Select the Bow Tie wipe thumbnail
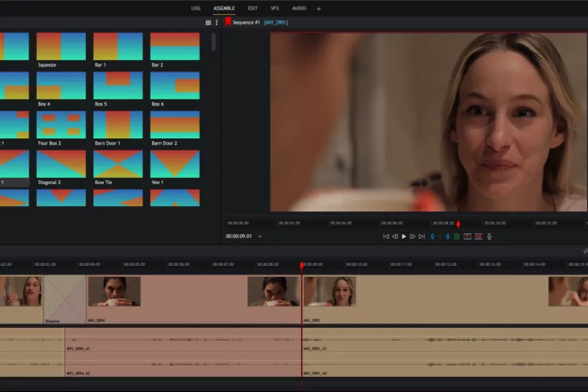The height and width of the screenshot is (392, 588). click(x=118, y=164)
